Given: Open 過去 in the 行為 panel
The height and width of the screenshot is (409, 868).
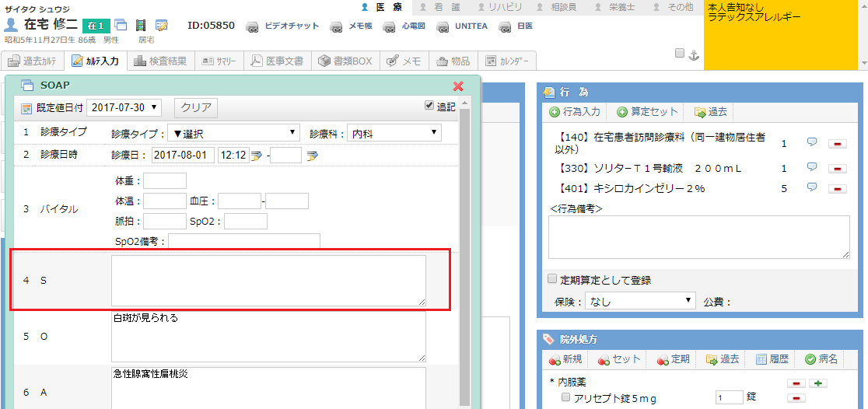Looking at the screenshot, I should pos(710,112).
